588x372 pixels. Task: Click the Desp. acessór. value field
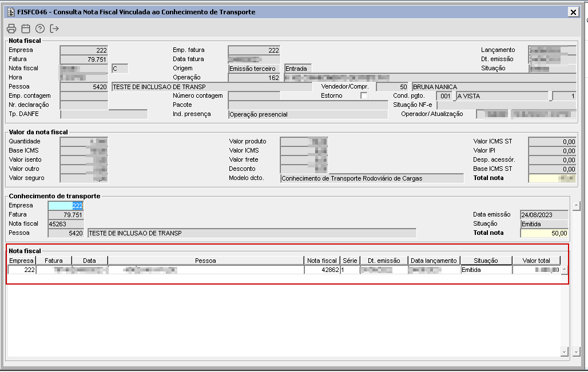552,160
